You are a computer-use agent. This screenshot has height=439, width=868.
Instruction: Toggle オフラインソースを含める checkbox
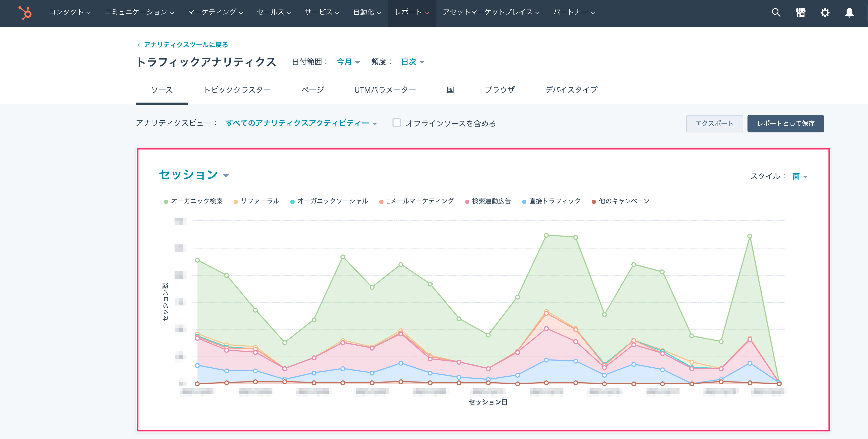(397, 123)
